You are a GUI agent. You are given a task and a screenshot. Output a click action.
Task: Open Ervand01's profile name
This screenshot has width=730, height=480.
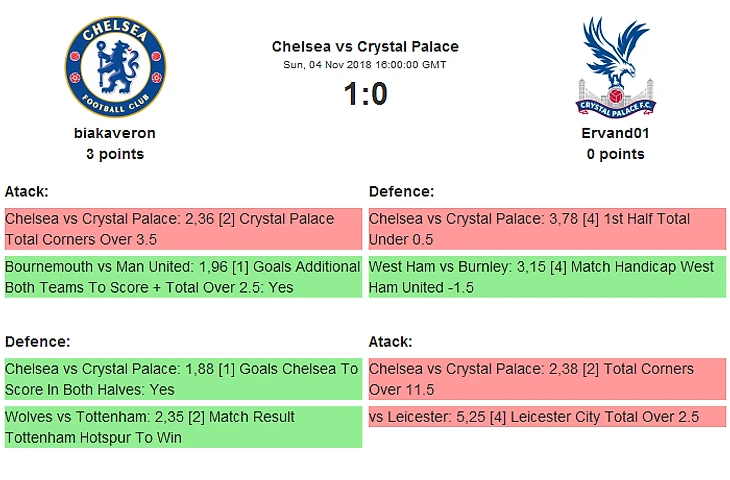pyautogui.click(x=615, y=132)
